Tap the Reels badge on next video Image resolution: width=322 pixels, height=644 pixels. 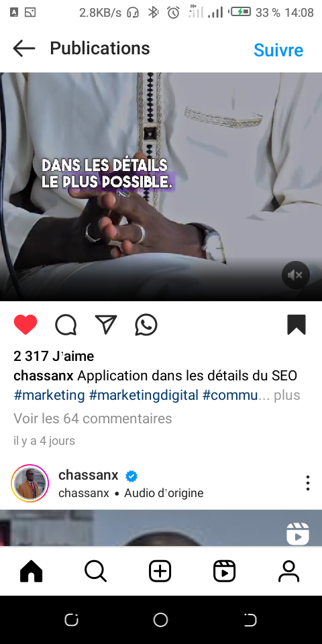tap(298, 533)
